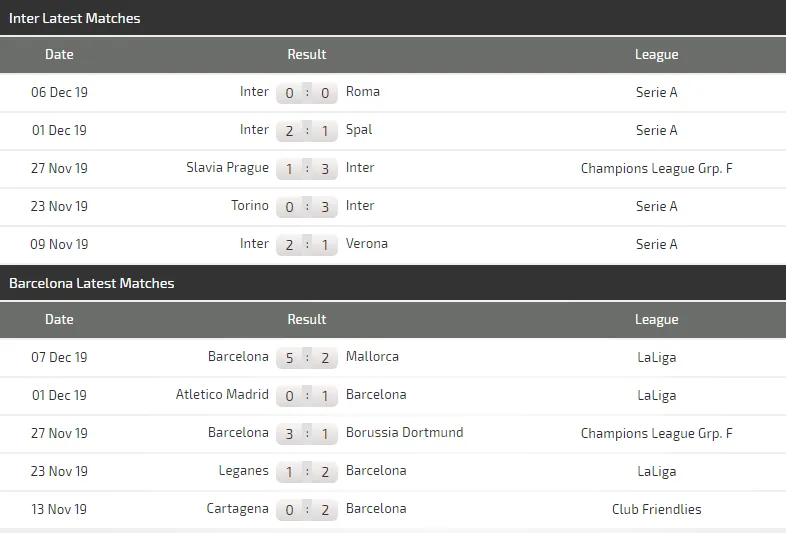This screenshot has width=786, height=533.
Task: Select the Barcelona Latest Matches heading
Action: [x=92, y=284]
